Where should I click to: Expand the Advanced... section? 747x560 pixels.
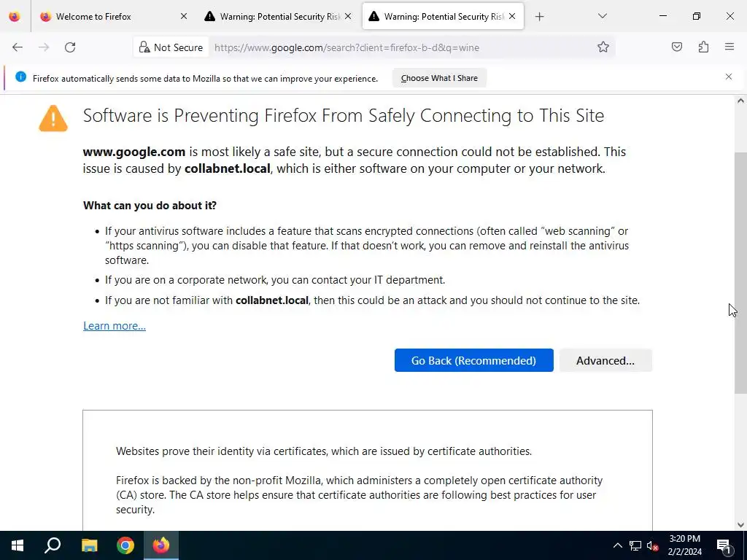tap(605, 360)
